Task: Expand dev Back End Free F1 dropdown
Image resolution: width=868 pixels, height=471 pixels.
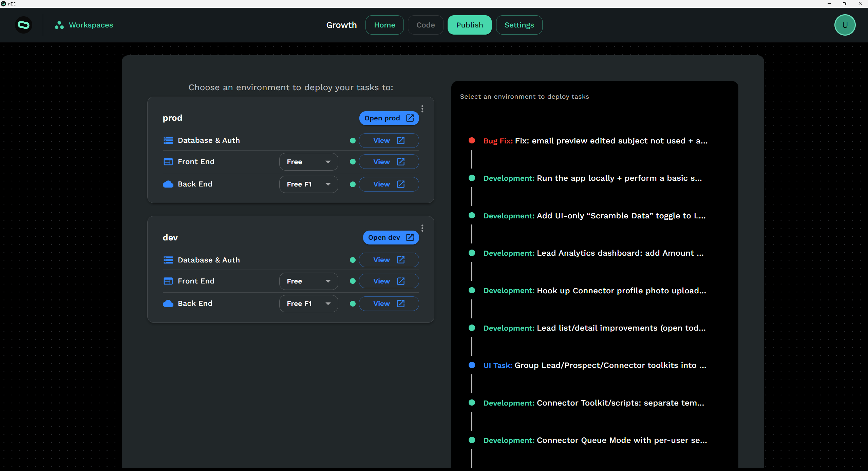Action: click(x=308, y=303)
